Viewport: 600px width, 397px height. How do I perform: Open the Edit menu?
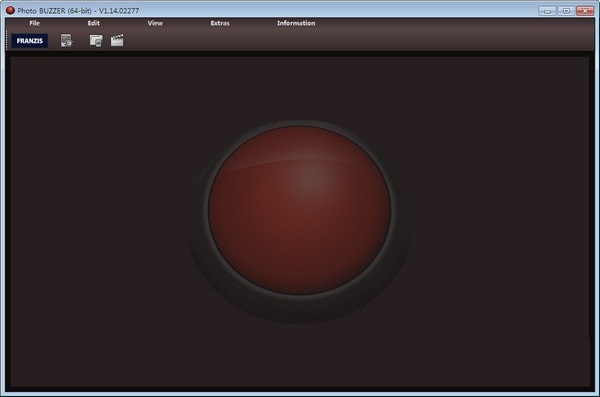(x=93, y=23)
